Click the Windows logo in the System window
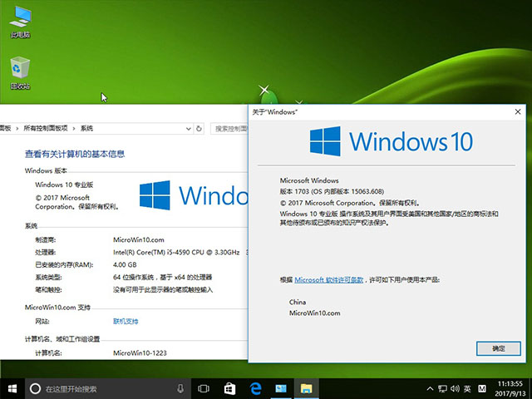Image resolution: width=532 pixels, height=399 pixels. tap(194, 195)
